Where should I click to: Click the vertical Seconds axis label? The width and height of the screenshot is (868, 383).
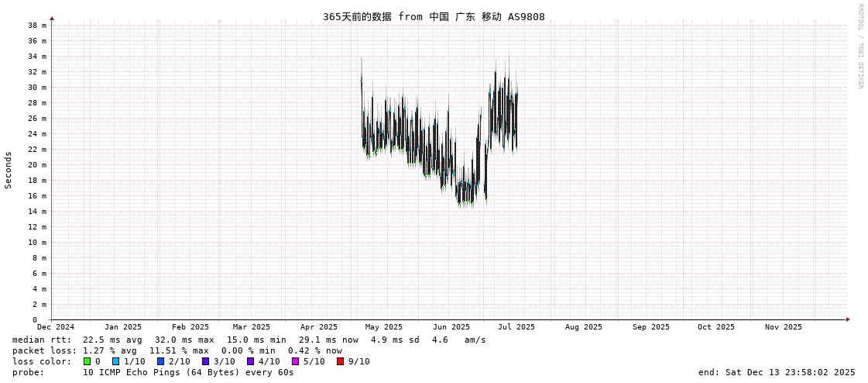pos(9,170)
